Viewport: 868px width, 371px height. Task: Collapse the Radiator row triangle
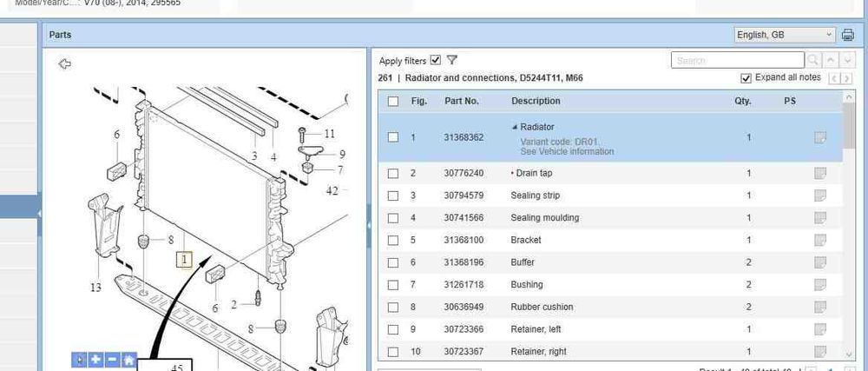pyautogui.click(x=515, y=127)
